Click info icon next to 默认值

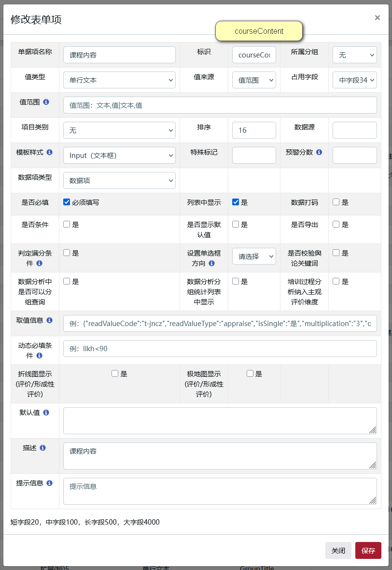click(46, 413)
